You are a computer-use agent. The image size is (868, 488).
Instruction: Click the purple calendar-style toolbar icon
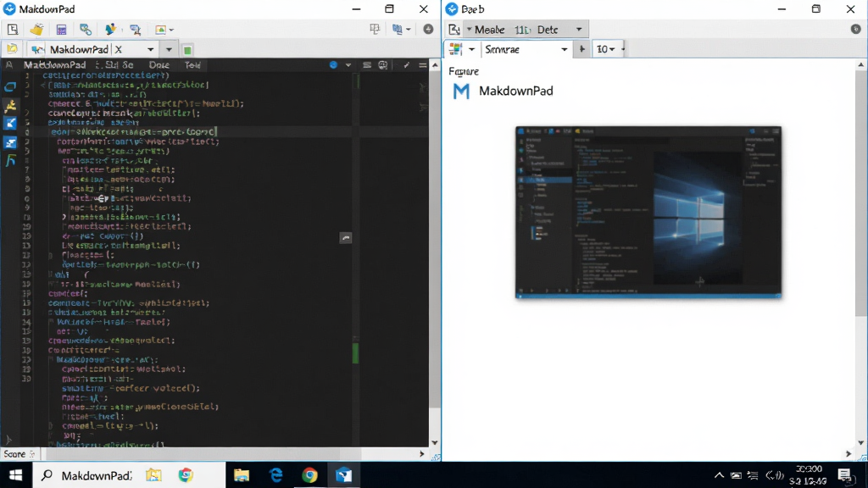61,30
